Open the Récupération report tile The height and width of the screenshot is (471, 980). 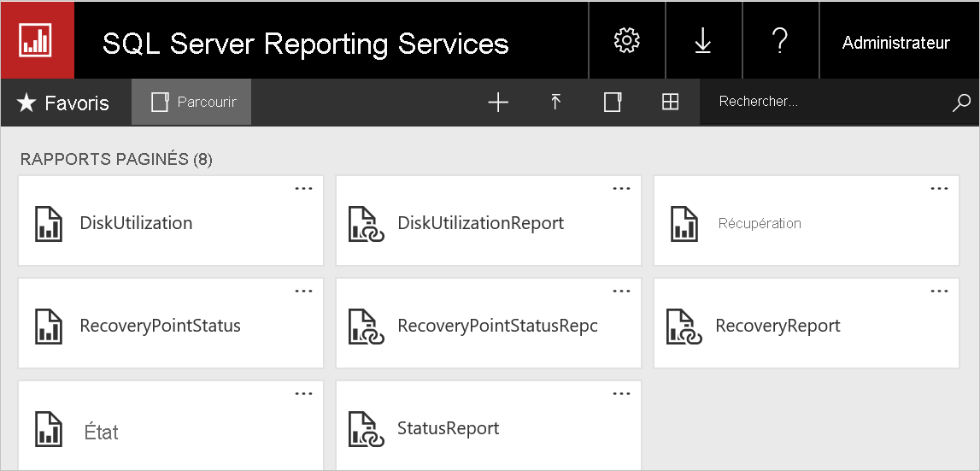pyautogui.click(x=760, y=223)
